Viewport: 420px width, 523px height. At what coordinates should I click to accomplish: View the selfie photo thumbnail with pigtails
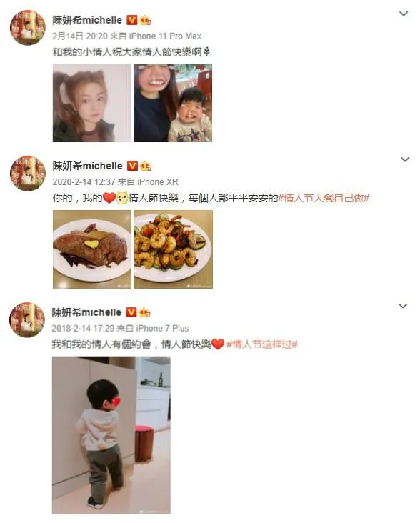click(91, 103)
